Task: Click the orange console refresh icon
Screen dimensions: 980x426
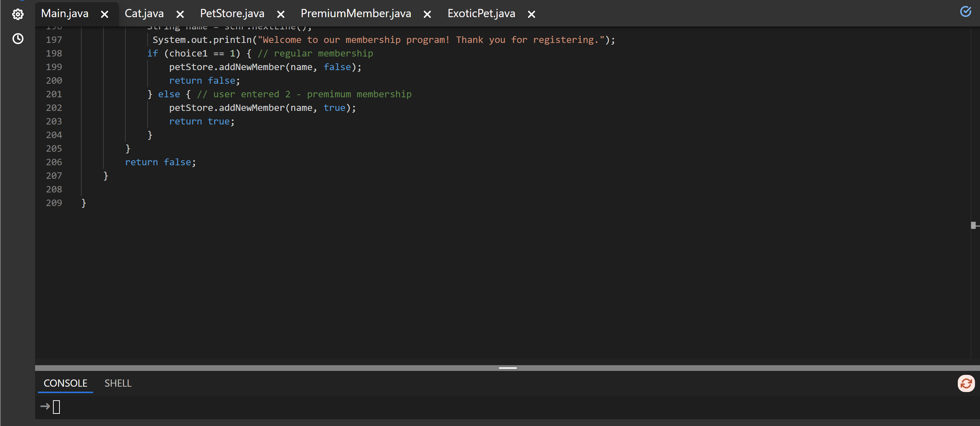Action: coord(966,383)
